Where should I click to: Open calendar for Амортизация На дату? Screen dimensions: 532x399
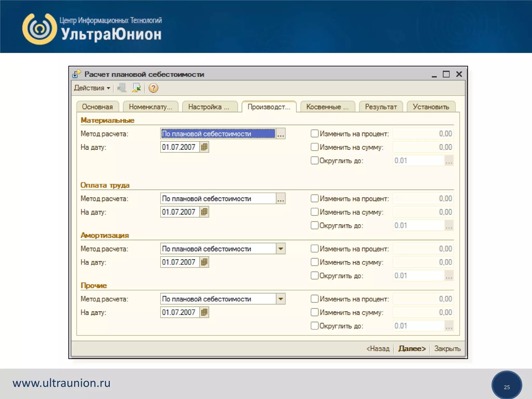coord(204,262)
